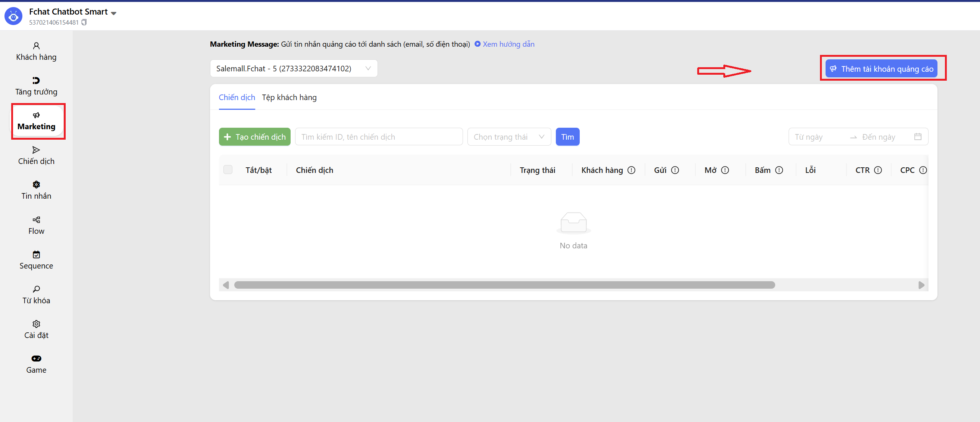Viewport: 980px width, 422px height.
Task: Open Từ khóa keyword section
Action: [36, 294]
